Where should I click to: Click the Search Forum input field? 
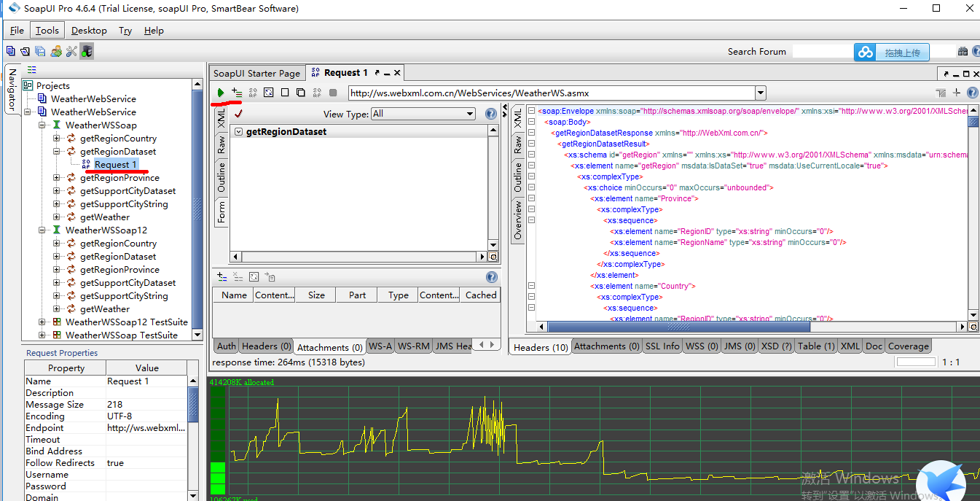822,52
